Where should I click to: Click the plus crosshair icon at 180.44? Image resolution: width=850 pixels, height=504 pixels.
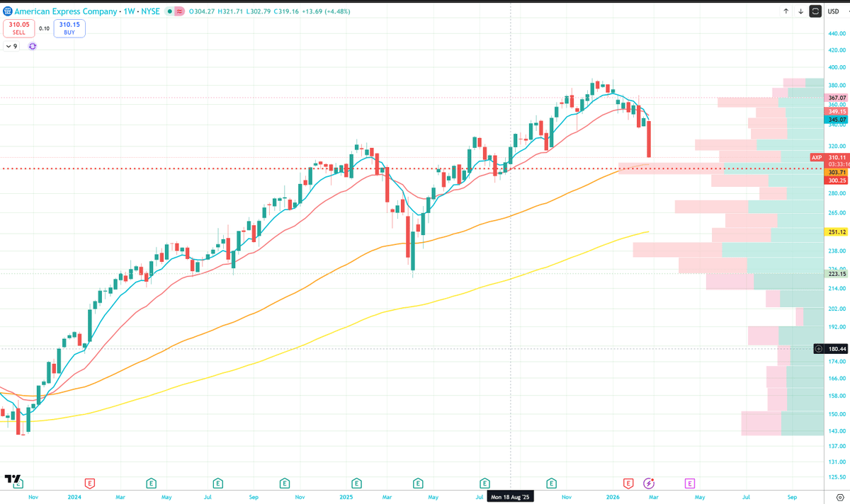click(818, 348)
